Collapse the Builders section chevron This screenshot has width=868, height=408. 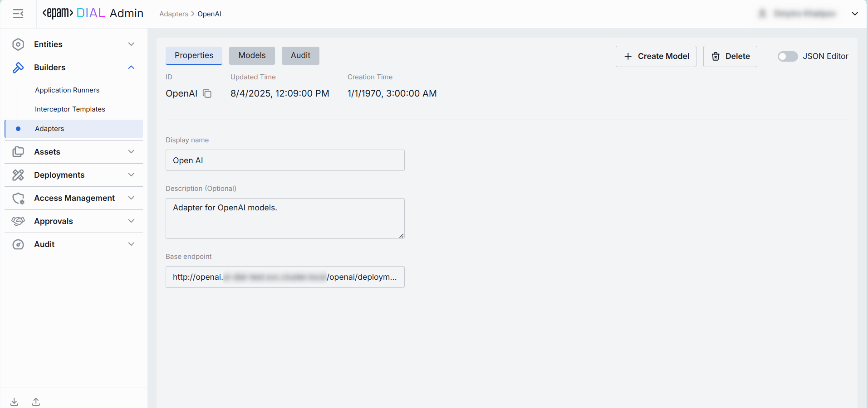131,68
